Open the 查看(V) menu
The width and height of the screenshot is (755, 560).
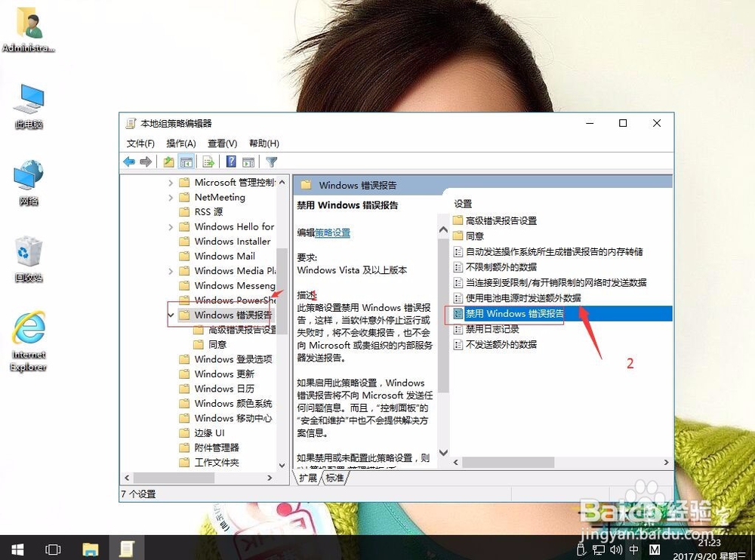pos(223,143)
